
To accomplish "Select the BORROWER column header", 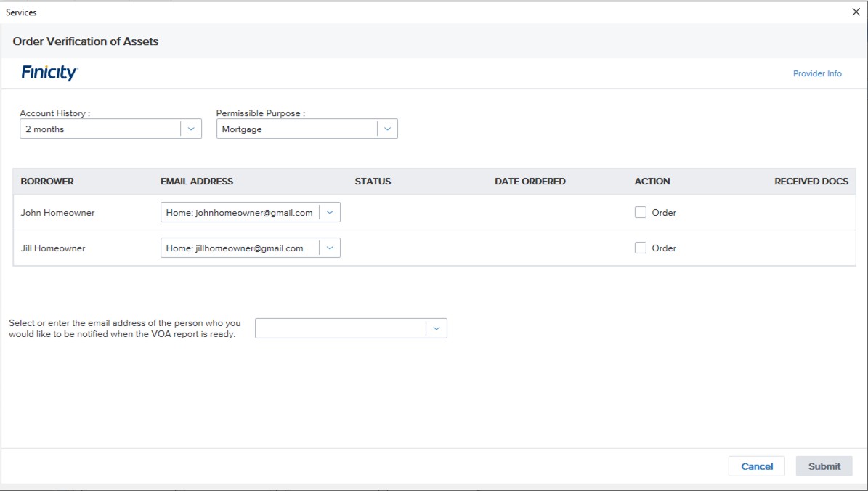I will pyautogui.click(x=47, y=182).
